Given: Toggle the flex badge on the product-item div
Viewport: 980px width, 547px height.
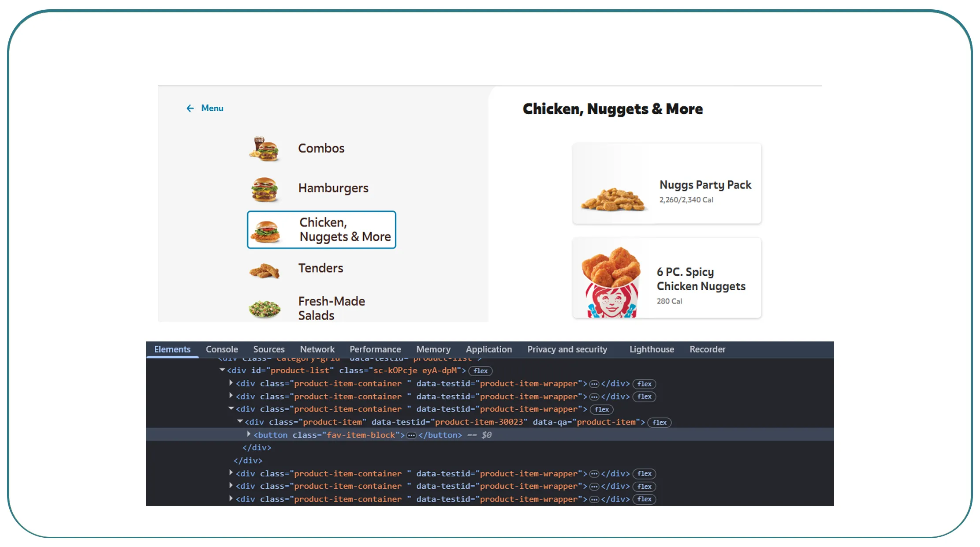Looking at the screenshot, I should pyautogui.click(x=659, y=422).
